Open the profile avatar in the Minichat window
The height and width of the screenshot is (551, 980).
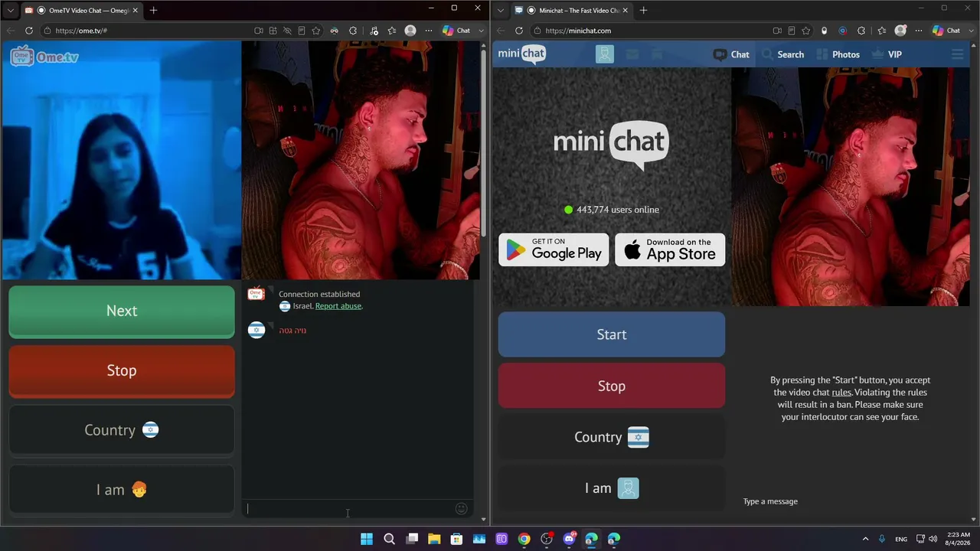(x=900, y=31)
